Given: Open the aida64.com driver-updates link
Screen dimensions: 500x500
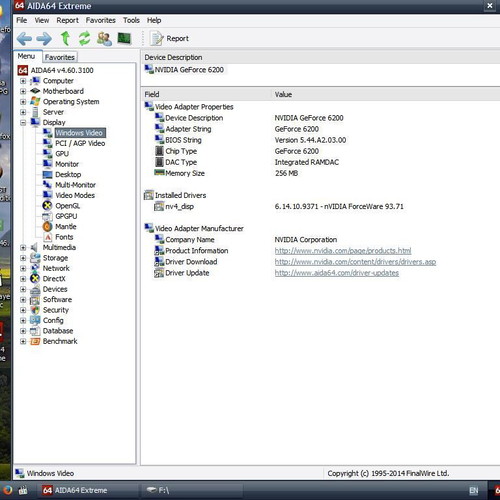Looking at the screenshot, I should tap(337, 273).
